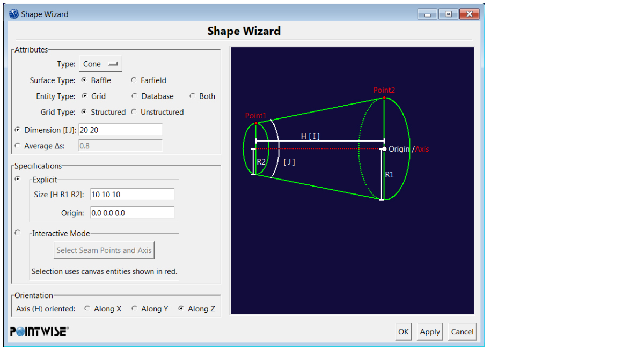The width and height of the screenshot is (644, 350).
Task: Enable the Average Δs option
Action: pos(18,145)
